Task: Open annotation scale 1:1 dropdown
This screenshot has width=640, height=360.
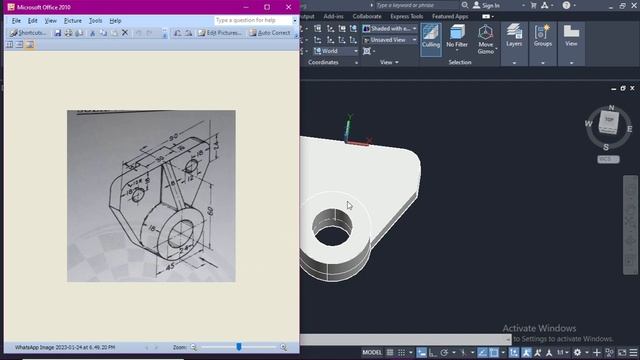Action: point(563,352)
